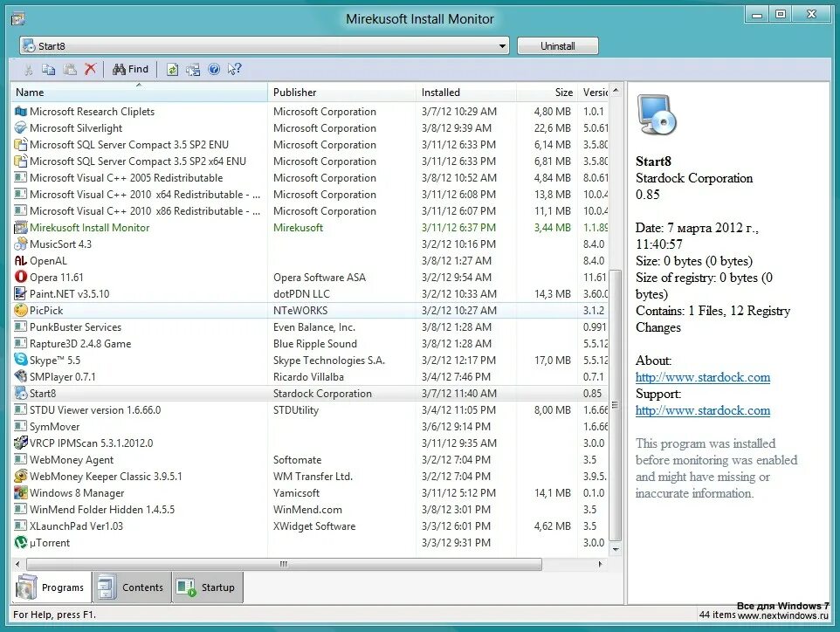Select Microsoft SQL Server Compact 3.5 SP2 x64 ENU
The image size is (840, 632).
tap(310, 161)
